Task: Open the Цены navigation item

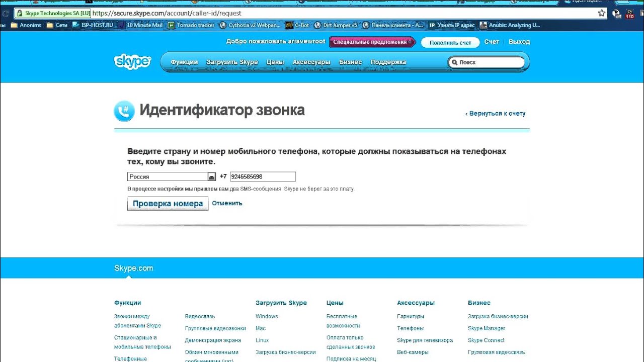Action: click(x=275, y=62)
